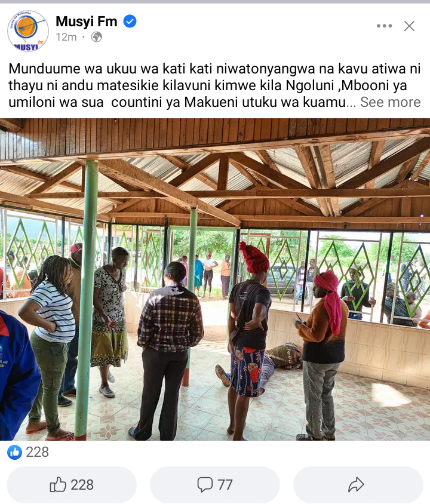Click the thumbs-up outline icon
Image resolution: width=430 pixels, height=504 pixels.
click(58, 484)
